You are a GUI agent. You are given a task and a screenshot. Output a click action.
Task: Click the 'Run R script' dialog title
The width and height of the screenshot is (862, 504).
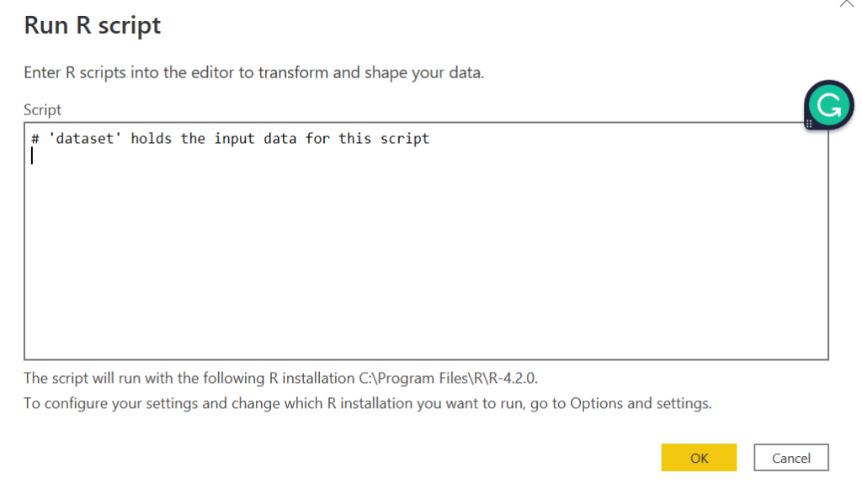pyautogui.click(x=93, y=25)
